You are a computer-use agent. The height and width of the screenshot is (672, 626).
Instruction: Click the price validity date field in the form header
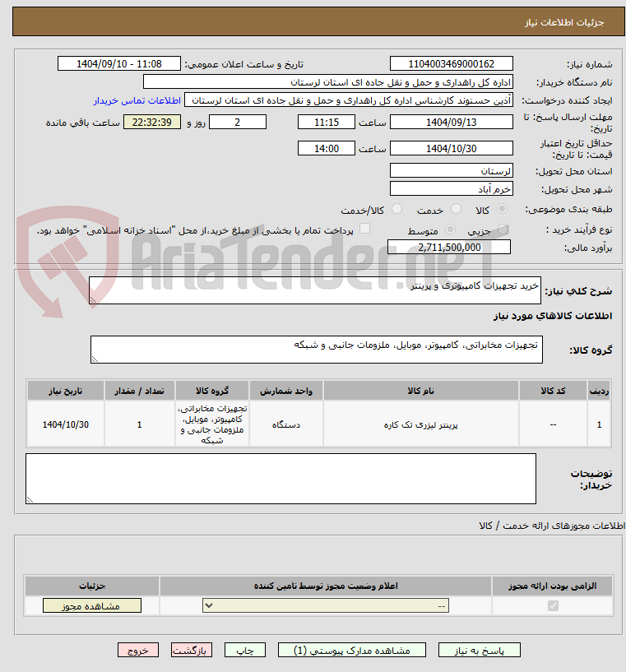pos(451,149)
